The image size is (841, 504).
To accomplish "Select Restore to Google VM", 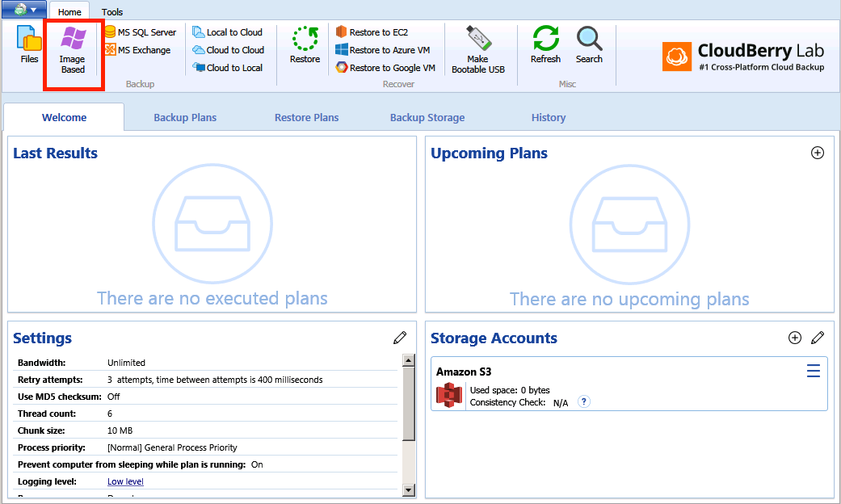I will coord(385,68).
